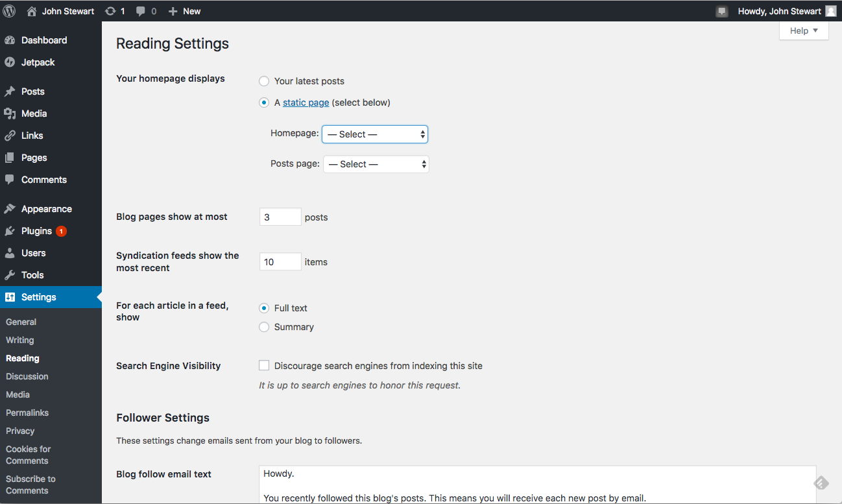Click '+ New' in the admin bar
The height and width of the screenshot is (504, 842).
coord(184,11)
